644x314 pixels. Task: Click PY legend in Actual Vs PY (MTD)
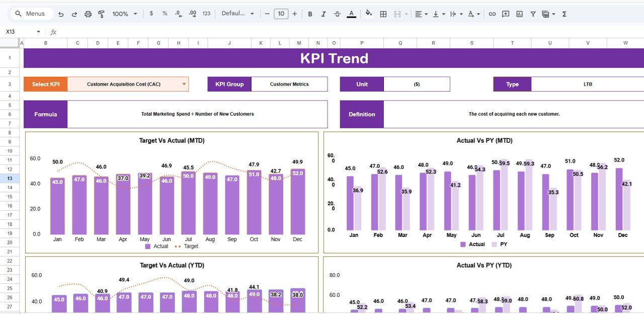tap(500, 244)
